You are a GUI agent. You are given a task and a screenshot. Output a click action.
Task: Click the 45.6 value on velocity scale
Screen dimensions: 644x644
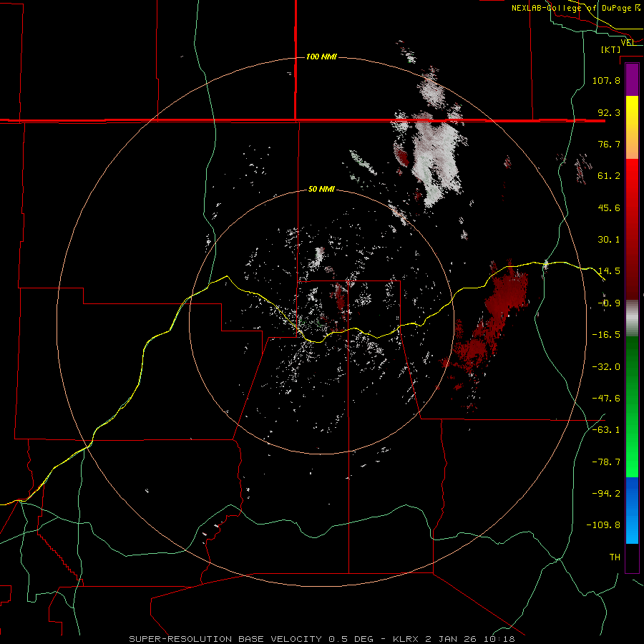coord(609,208)
